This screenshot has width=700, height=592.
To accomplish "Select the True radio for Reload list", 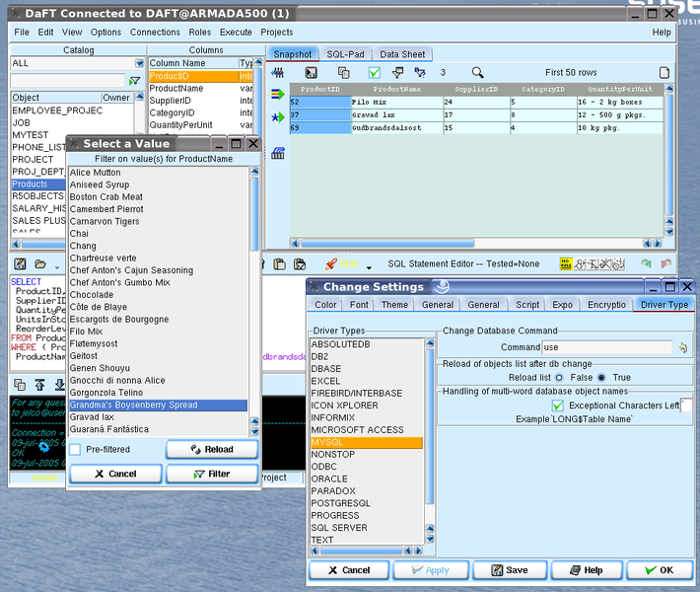I will [x=601, y=378].
